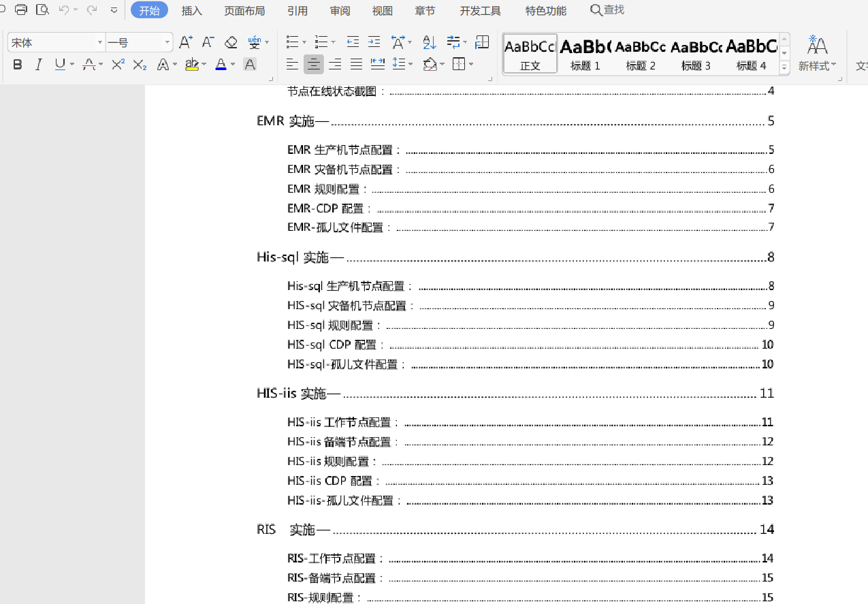Click the tab stops ruler icon
The width and height of the screenshot is (868, 604).
pos(482,42)
